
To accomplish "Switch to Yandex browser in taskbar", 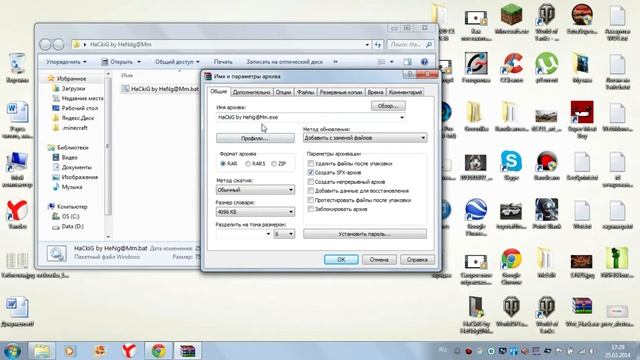I will (129, 351).
